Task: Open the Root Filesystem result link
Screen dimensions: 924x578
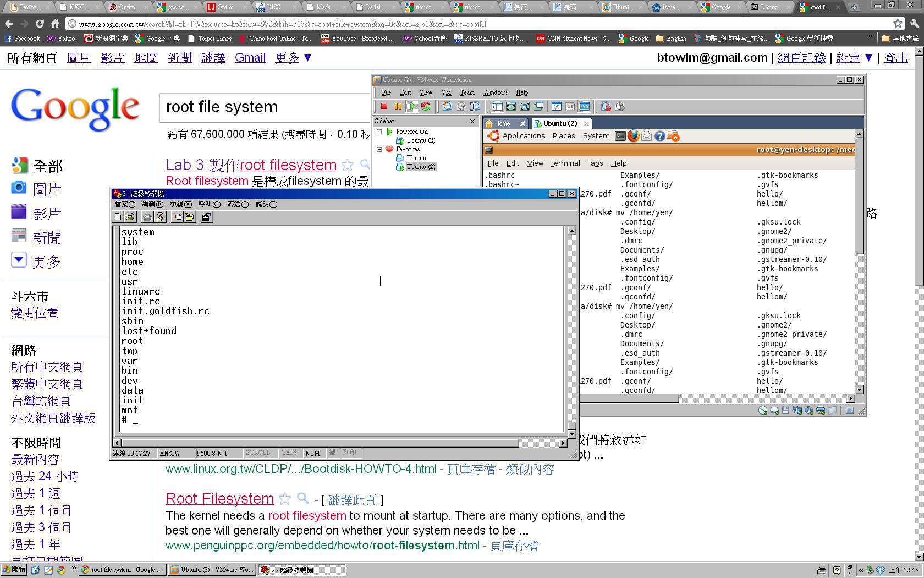Action: pyautogui.click(x=219, y=499)
